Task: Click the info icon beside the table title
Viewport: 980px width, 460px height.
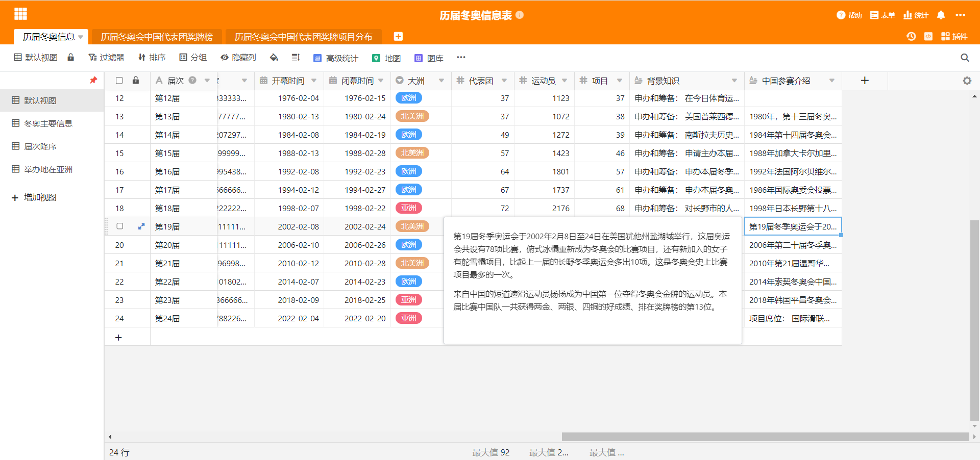Action: coord(520,15)
